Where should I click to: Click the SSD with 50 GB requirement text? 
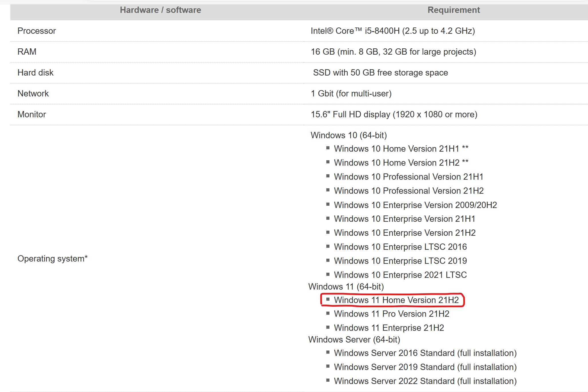click(380, 73)
